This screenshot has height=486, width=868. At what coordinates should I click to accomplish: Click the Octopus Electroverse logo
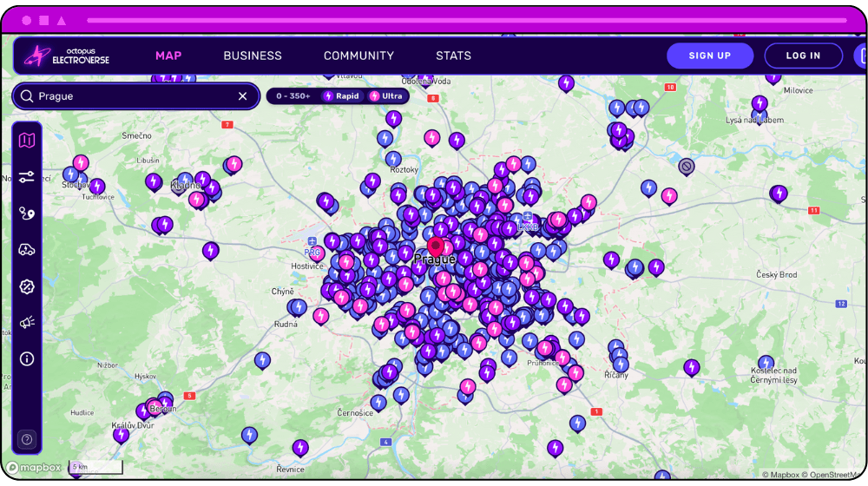67,56
